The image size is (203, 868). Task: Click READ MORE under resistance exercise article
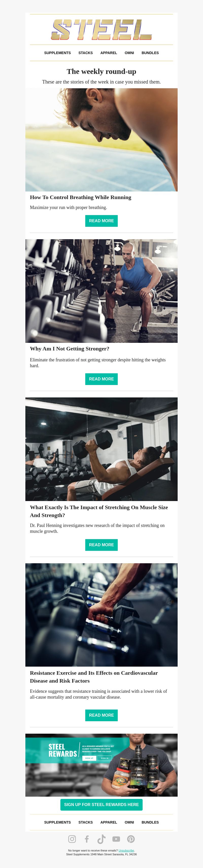(x=101, y=715)
